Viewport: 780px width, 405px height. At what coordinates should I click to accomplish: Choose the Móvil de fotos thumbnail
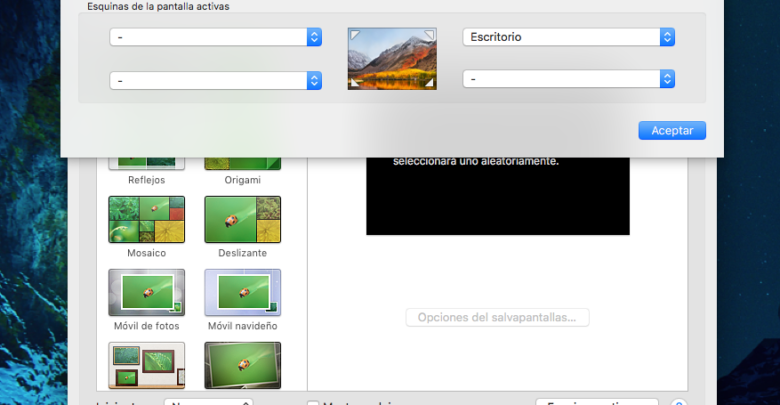[147, 293]
